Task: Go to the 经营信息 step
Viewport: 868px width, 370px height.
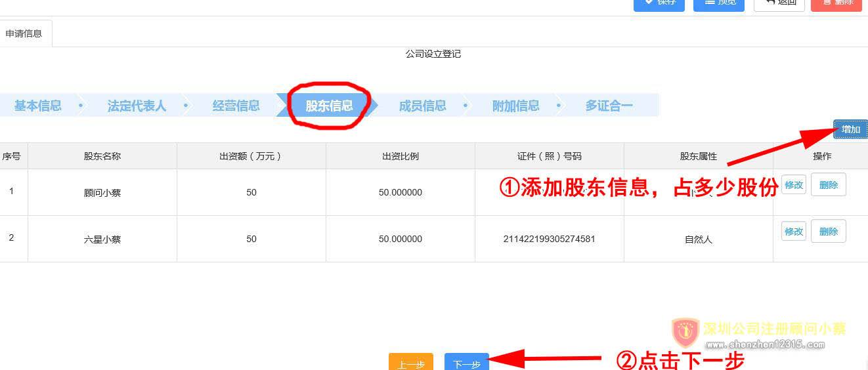Action: 236,106
